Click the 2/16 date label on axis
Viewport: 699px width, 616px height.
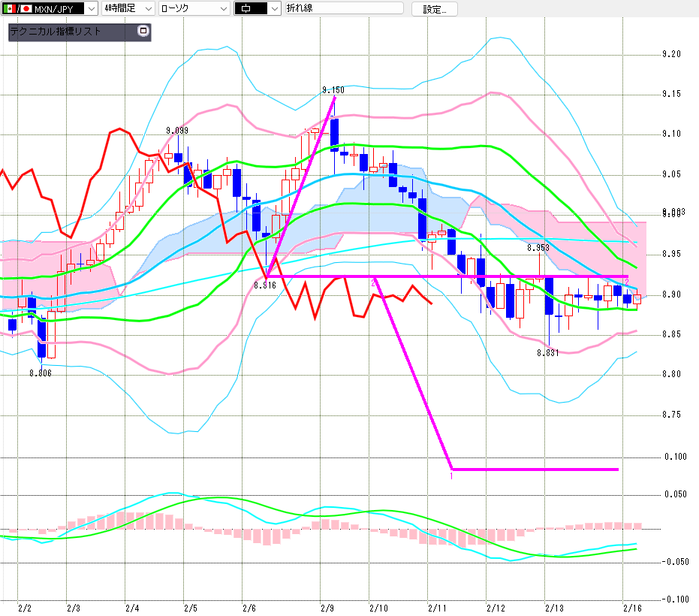pyautogui.click(x=632, y=606)
